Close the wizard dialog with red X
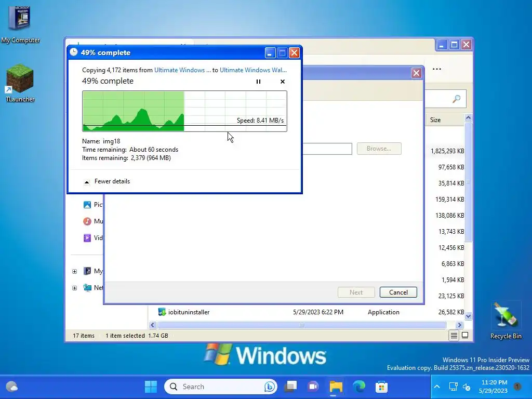This screenshot has height=399, width=532. 416,73
